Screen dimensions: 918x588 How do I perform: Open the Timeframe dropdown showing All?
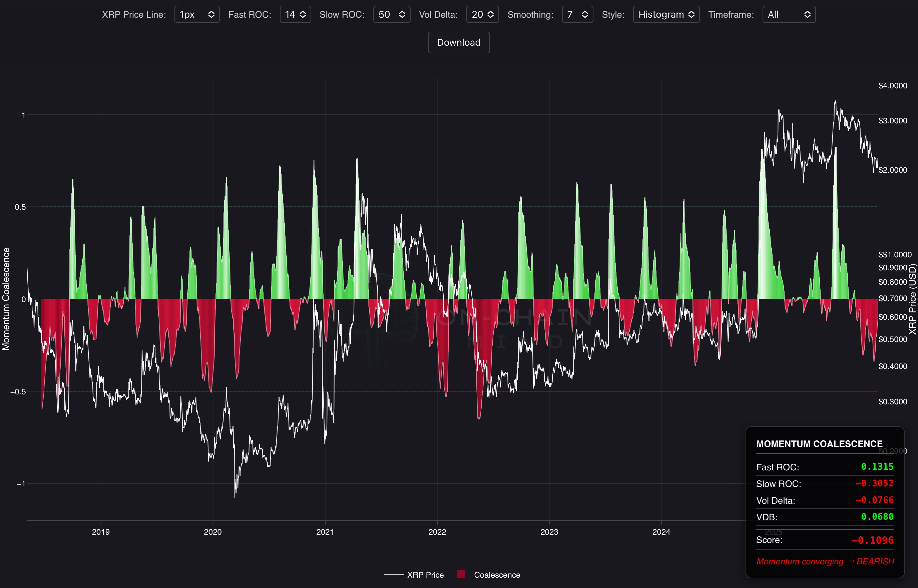(x=789, y=15)
